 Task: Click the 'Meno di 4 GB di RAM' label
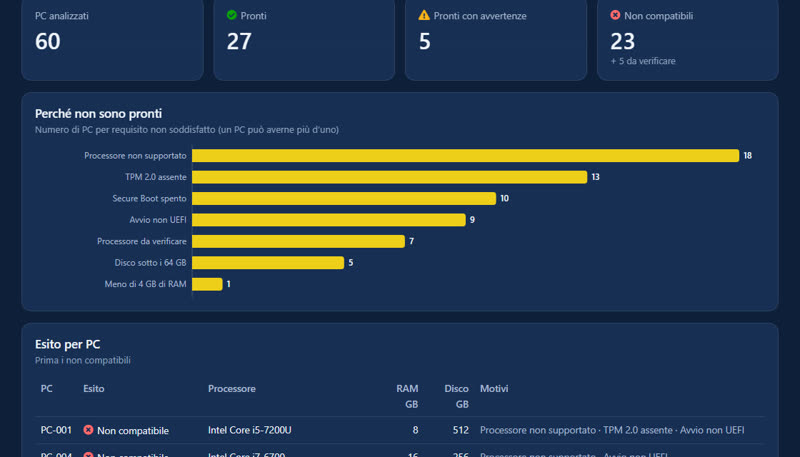point(145,284)
